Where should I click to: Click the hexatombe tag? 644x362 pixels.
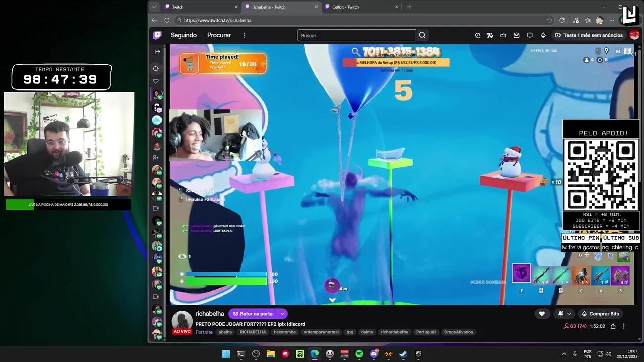click(285, 332)
